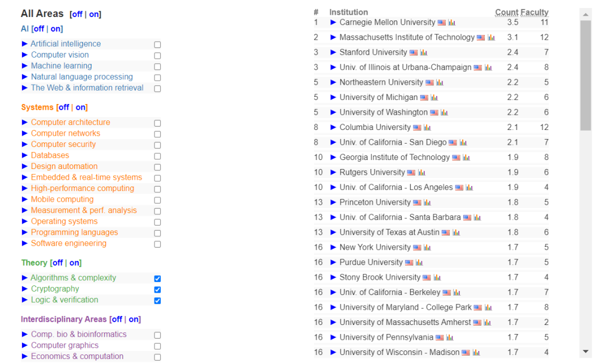Check the Computer vision area box
The image size is (611, 364).
[157, 55]
